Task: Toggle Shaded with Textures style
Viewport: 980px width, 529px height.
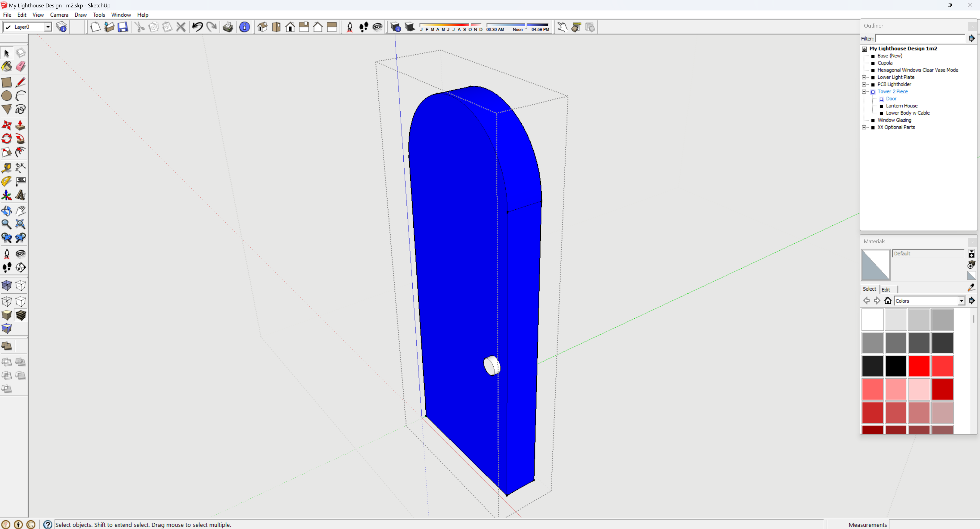Action: (x=20, y=315)
